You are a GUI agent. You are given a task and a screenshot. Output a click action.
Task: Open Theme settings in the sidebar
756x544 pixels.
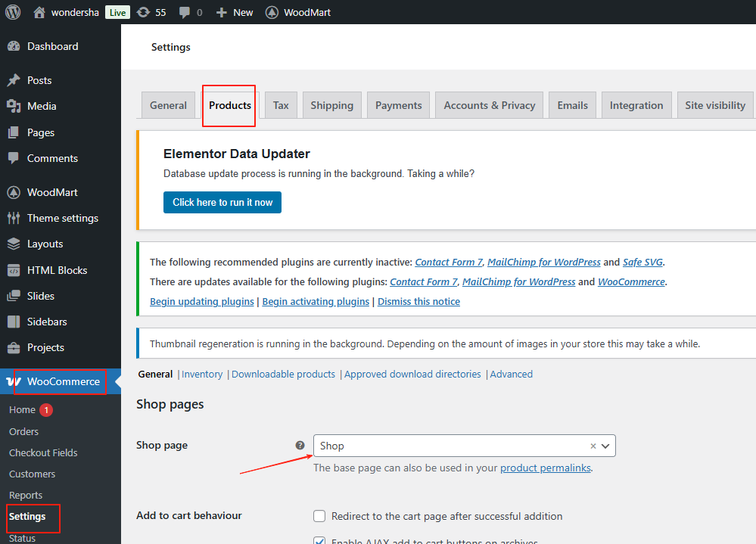point(62,218)
